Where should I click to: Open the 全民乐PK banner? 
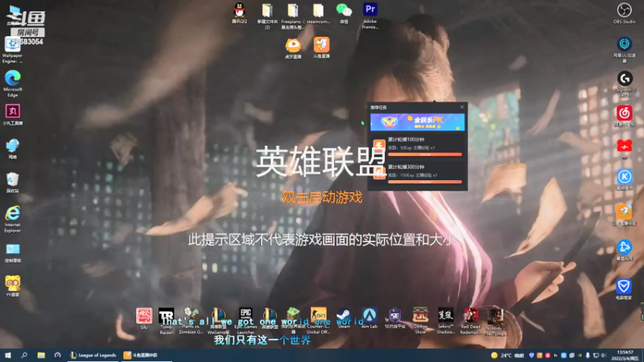(417, 122)
